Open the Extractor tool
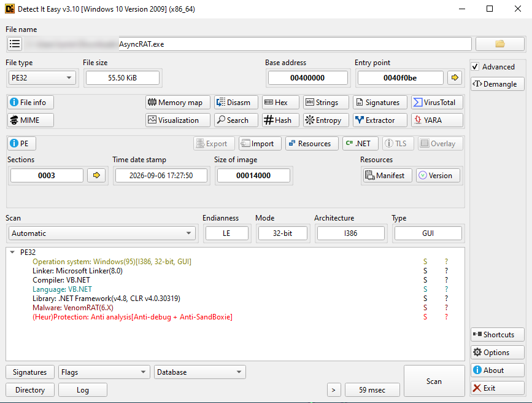 tap(380, 120)
